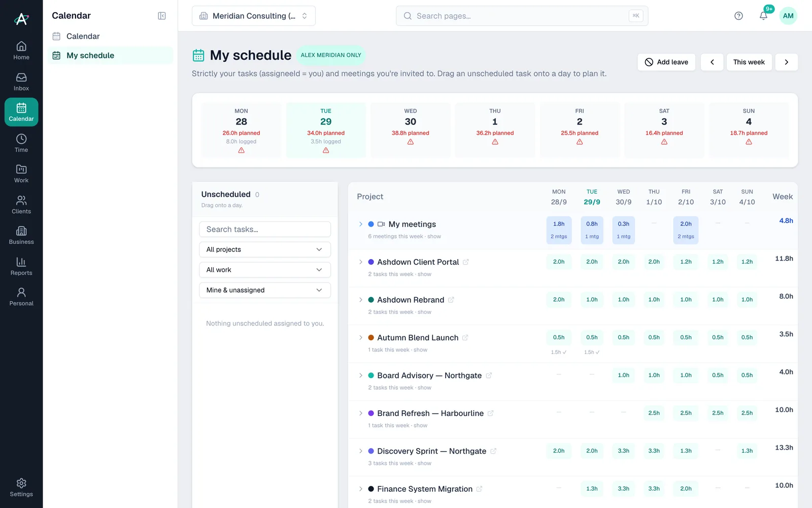812x508 pixels.
Task: Open Discovery Sprint — Northgate external link icon
Action: (493, 451)
